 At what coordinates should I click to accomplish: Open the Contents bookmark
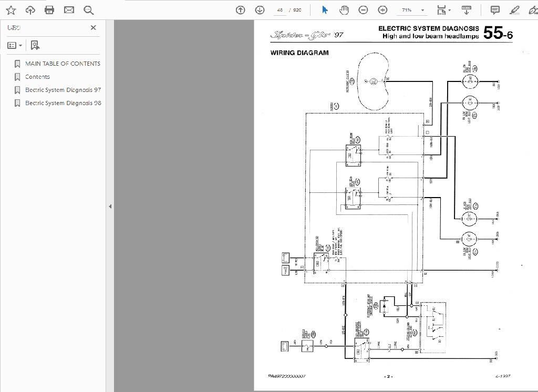(x=37, y=77)
